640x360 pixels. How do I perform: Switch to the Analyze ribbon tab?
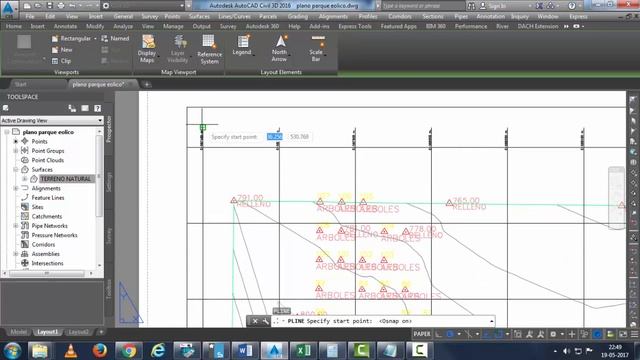point(123,26)
